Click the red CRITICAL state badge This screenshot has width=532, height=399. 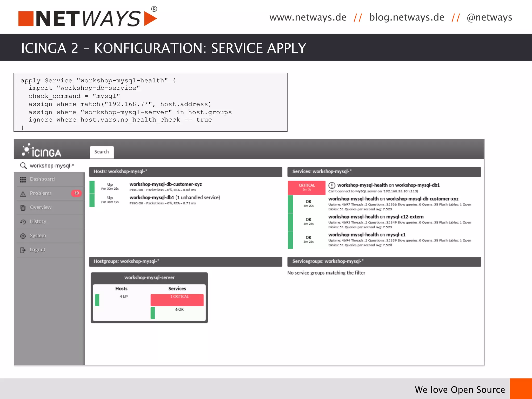[x=307, y=188]
